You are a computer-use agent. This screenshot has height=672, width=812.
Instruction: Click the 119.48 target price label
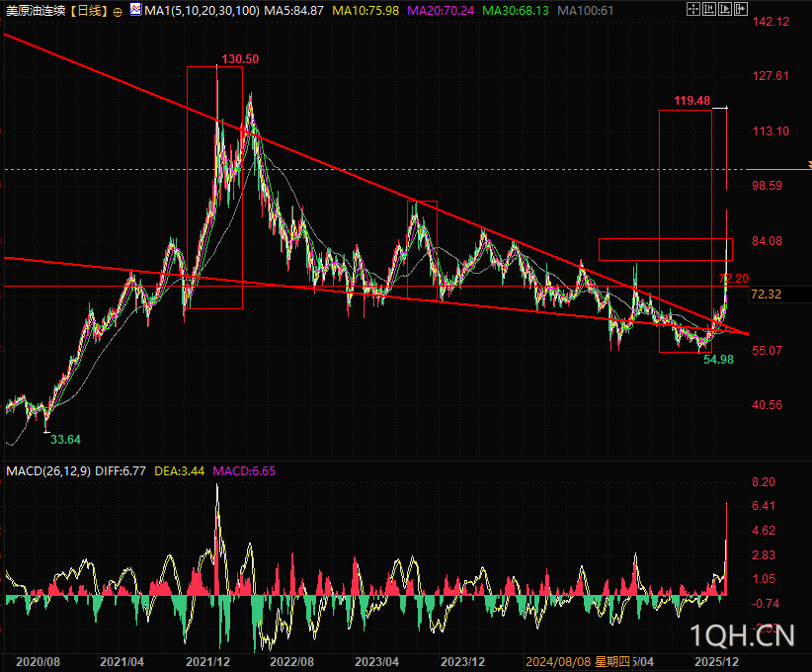(x=691, y=101)
